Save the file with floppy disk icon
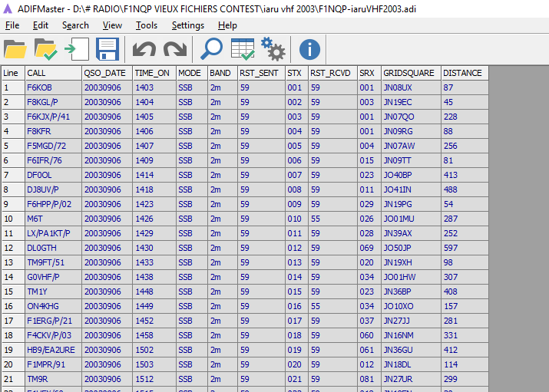Image resolution: width=549 pixels, height=392 pixels. click(107, 49)
